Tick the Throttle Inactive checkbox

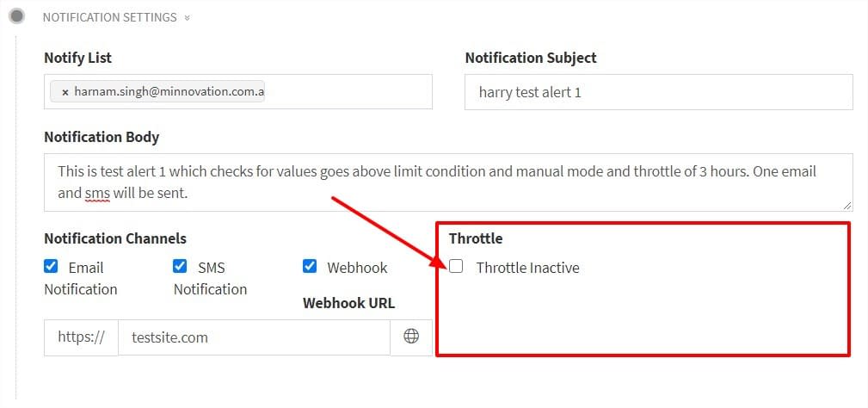coord(456,267)
